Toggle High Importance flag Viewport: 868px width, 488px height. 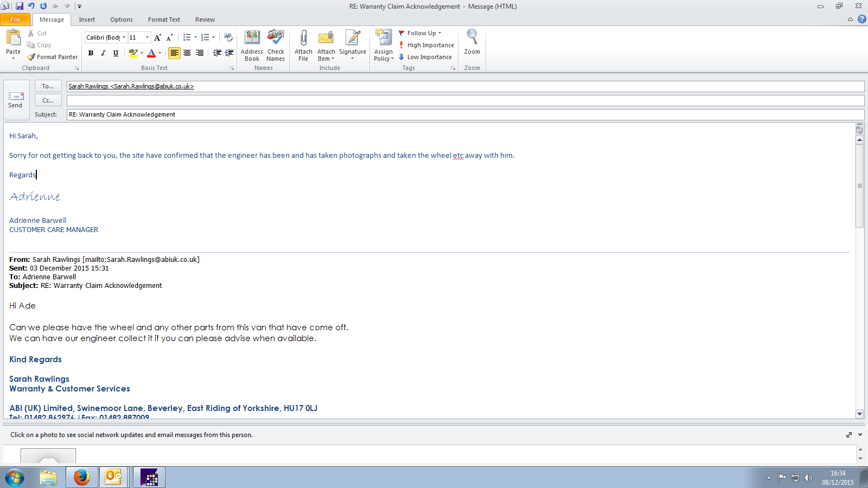coord(426,45)
